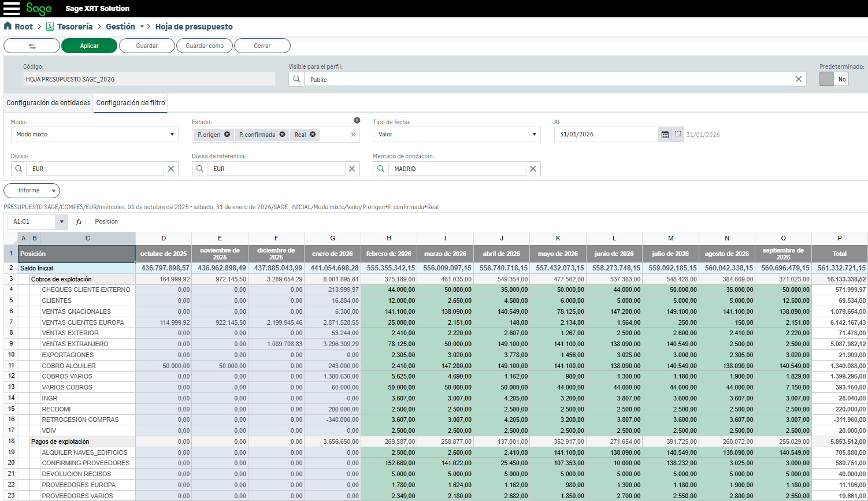Toggle the Predeterminado switch
Screen dimensions: 868x501
tap(833, 79)
